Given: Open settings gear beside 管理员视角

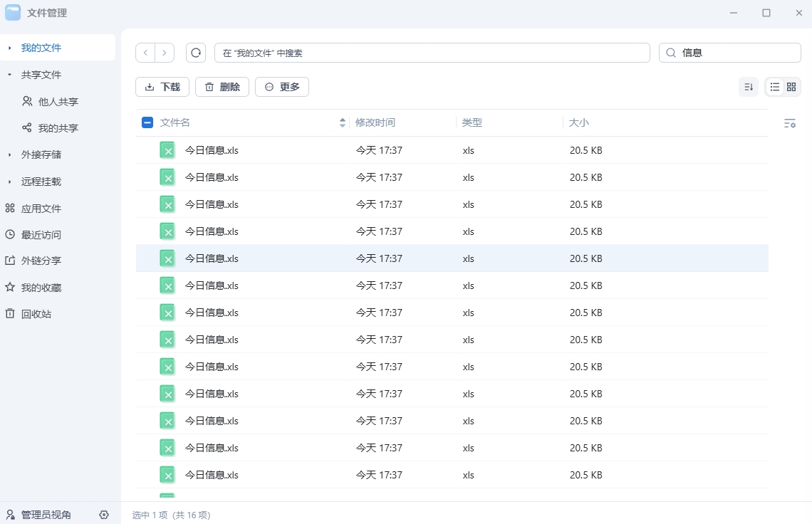Looking at the screenshot, I should tap(104, 515).
